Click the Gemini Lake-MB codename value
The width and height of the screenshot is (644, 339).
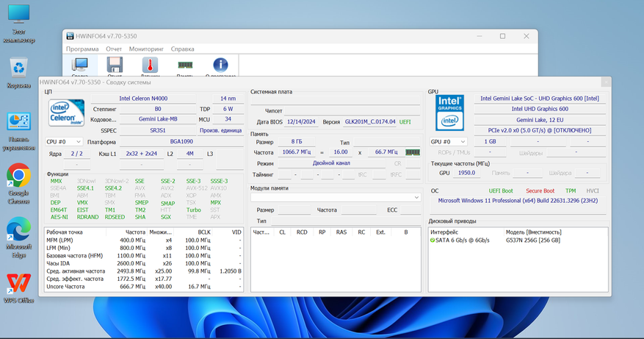(158, 119)
